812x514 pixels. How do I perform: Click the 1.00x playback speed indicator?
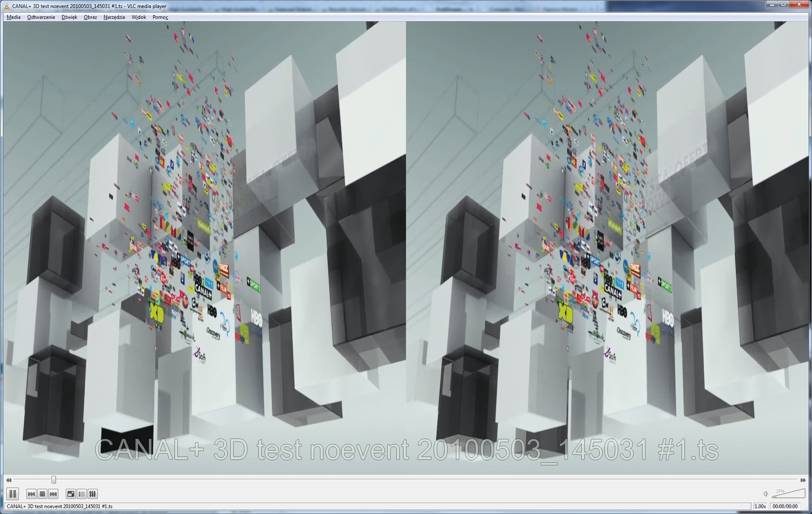[760, 506]
